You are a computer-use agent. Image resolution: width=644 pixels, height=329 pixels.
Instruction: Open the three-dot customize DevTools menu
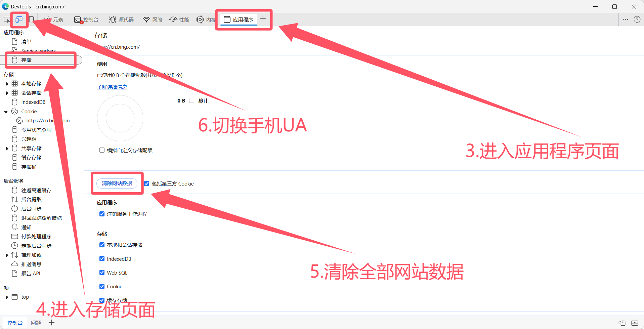point(625,19)
